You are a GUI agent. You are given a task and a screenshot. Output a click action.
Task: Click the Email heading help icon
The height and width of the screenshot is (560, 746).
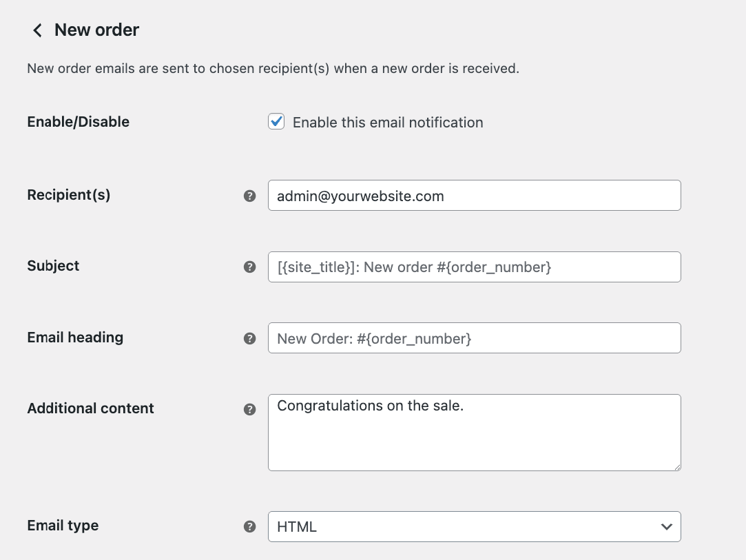249,338
